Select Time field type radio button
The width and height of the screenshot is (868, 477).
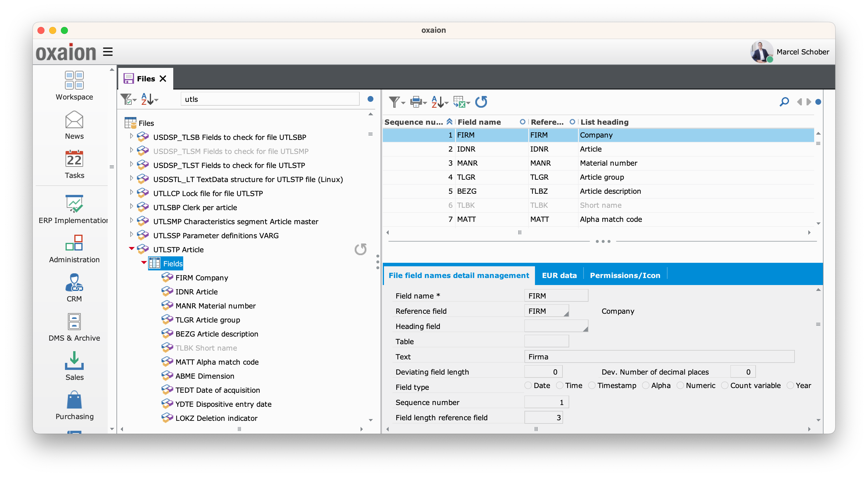pyautogui.click(x=559, y=385)
